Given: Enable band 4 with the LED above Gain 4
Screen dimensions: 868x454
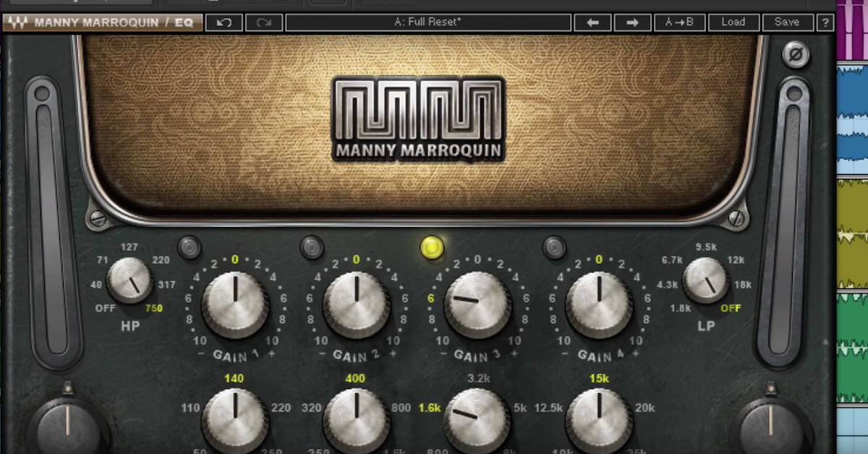Looking at the screenshot, I should tap(554, 248).
